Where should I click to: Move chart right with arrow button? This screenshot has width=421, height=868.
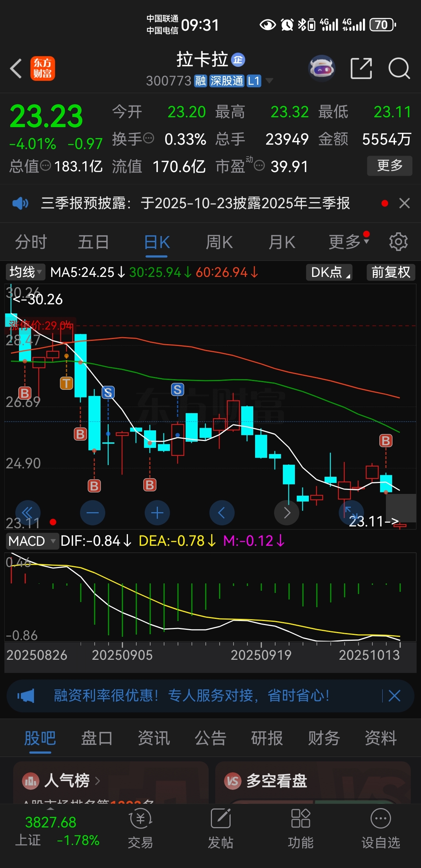click(287, 513)
